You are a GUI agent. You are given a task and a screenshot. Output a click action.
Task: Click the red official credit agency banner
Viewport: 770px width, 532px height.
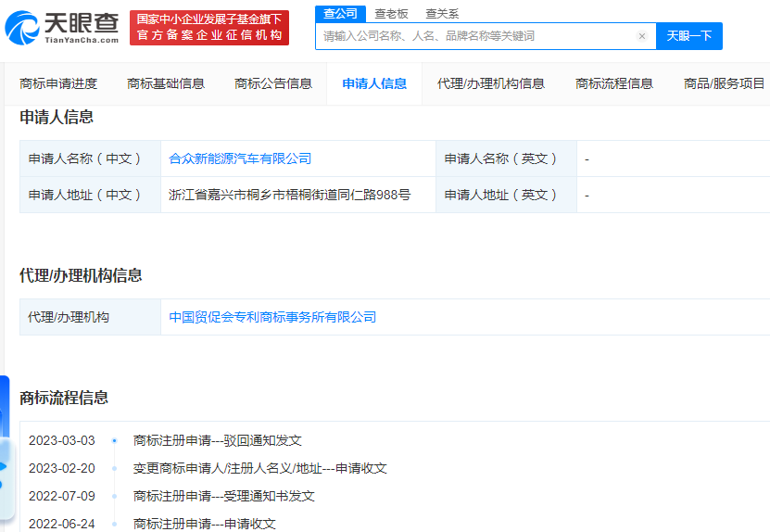208,28
